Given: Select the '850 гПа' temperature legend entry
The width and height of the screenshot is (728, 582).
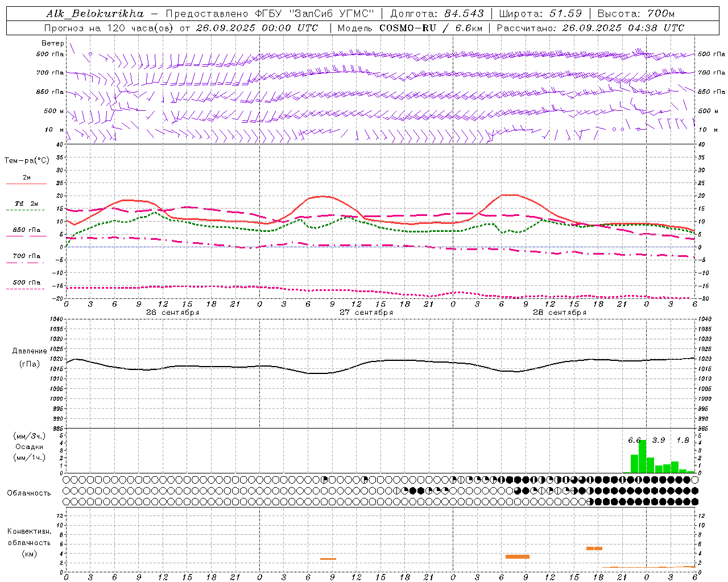Looking at the screenshot, I should click(x=27, y=230).
